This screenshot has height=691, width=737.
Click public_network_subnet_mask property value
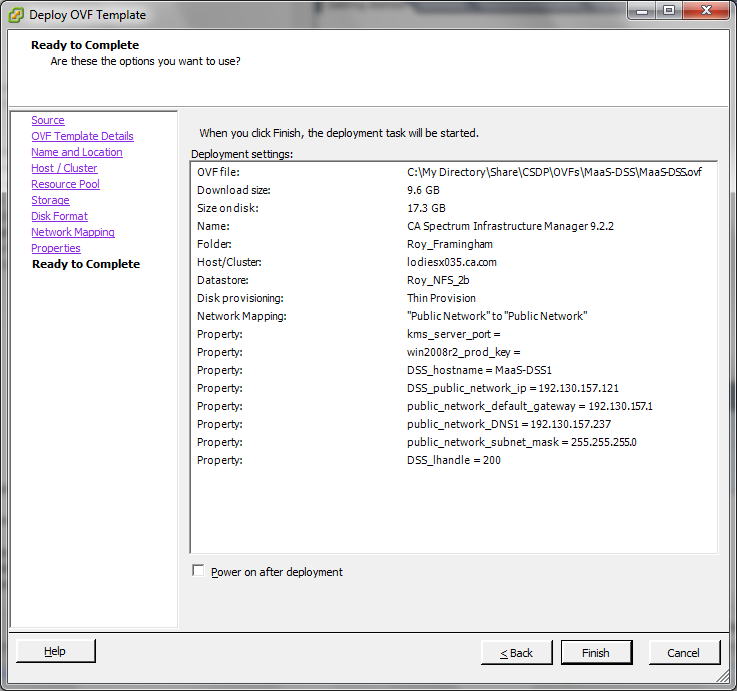point(522,442)
